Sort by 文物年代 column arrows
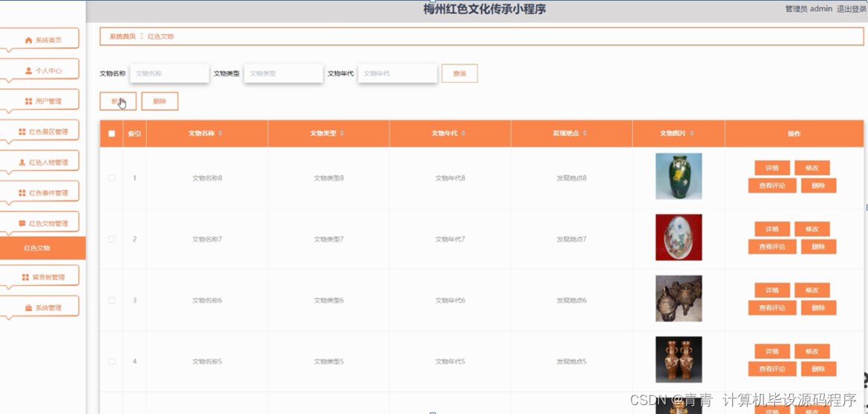 pyautogui.click(x=463, y=134)
